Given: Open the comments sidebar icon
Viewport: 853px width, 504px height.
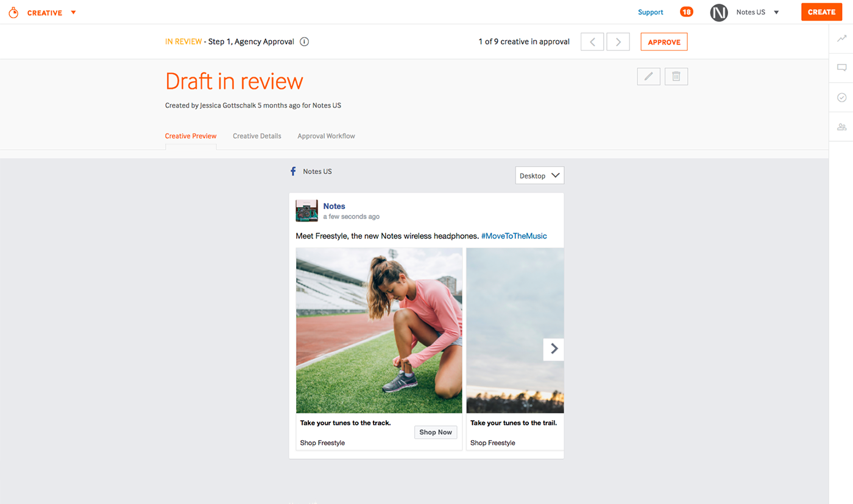Looking at the screenshot, I should click(x=841, y=68).
